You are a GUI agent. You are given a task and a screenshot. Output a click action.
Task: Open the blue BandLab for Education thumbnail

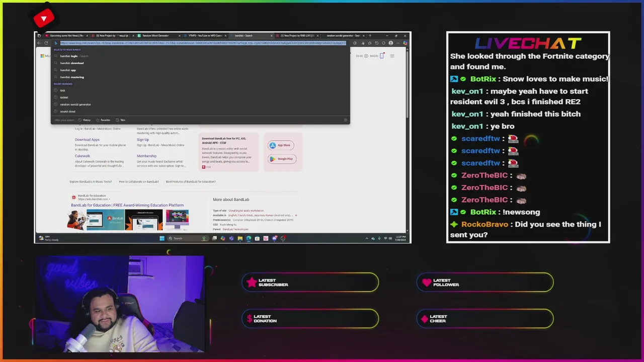106,220
